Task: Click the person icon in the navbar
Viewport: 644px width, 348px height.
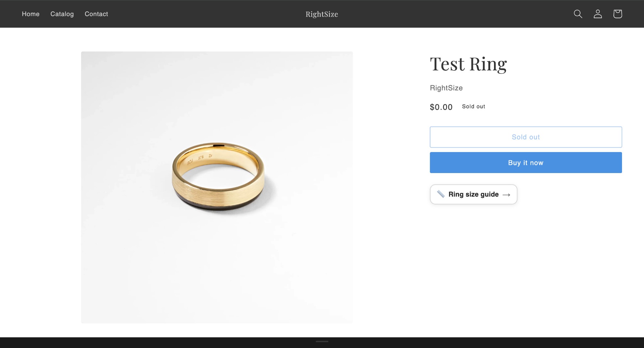Action: (x=598, y=14)
